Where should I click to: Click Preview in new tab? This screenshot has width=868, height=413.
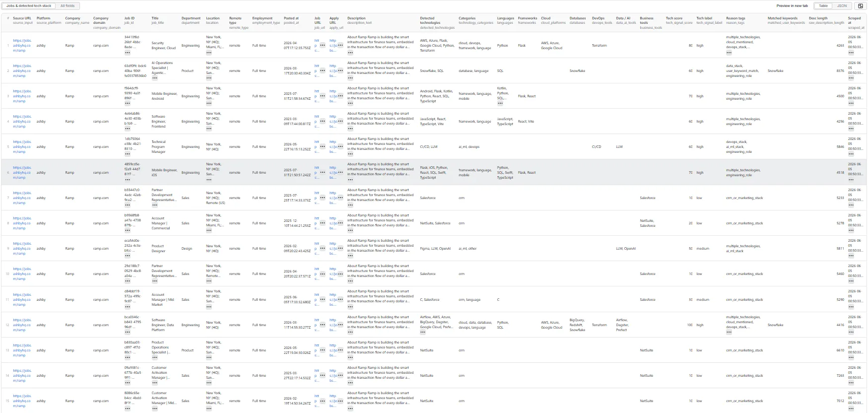[792, 6]
